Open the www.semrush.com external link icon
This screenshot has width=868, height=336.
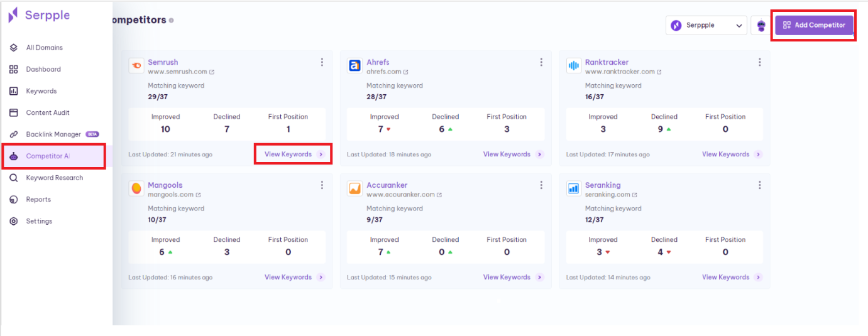[212, 72]
